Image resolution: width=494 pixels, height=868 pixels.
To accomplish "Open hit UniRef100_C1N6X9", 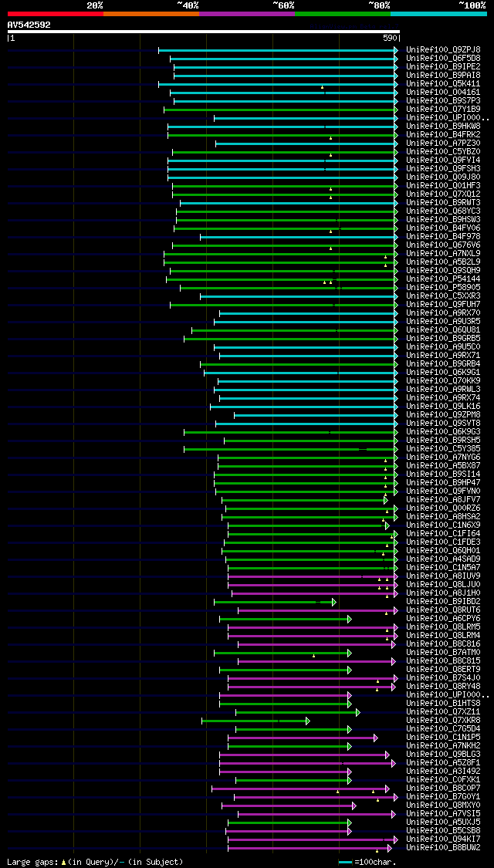I will click(x=443, y=525).
